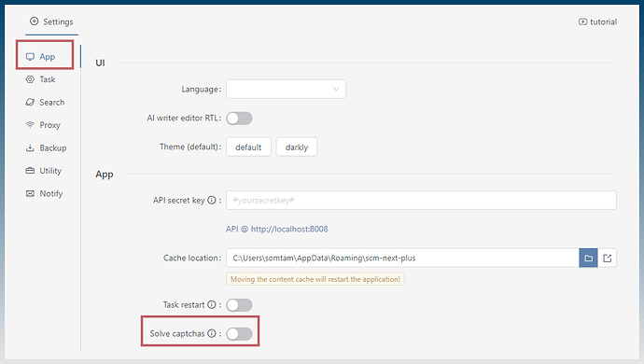Click the Proxy wifi icon in sidebar
644x364 pixels.
[30, 124]
